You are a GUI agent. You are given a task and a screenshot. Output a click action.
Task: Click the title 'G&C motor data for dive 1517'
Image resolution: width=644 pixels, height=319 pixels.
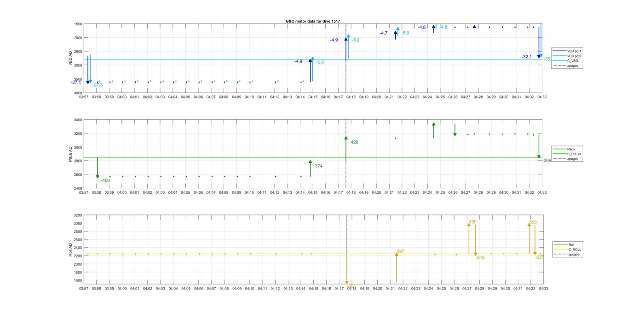click(x=313, y=21)
